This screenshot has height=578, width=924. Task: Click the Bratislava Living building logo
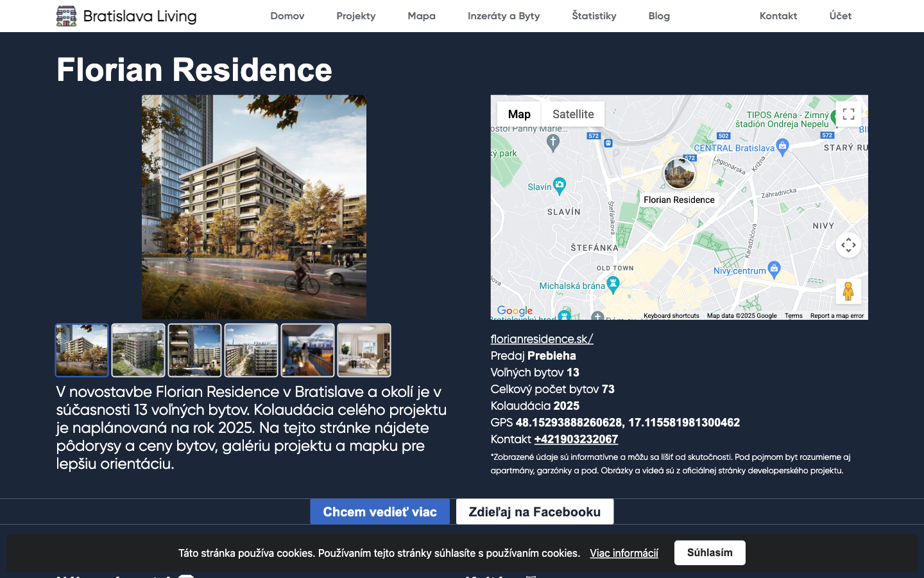tap(66, 15)
